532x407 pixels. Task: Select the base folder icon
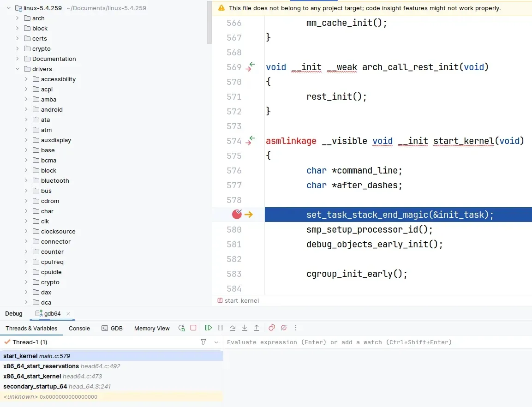pos(36,150)
